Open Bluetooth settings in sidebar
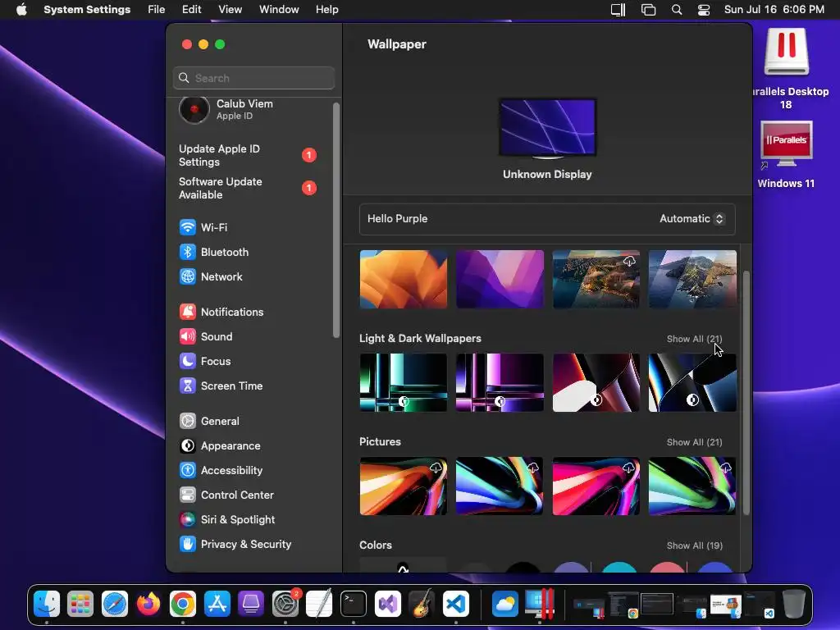 [x=214, y=252]
